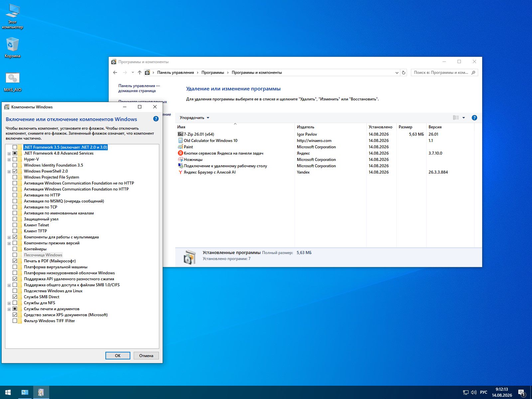Enable Клиент Telnet checkbox
The width and height of the screenshot is (532, 399).
click(15, 225)
